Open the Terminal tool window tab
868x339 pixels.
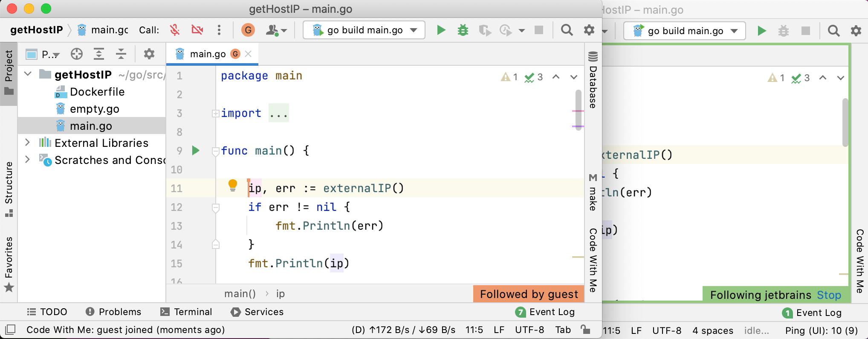pyautogui.click(x=186, y=312)
